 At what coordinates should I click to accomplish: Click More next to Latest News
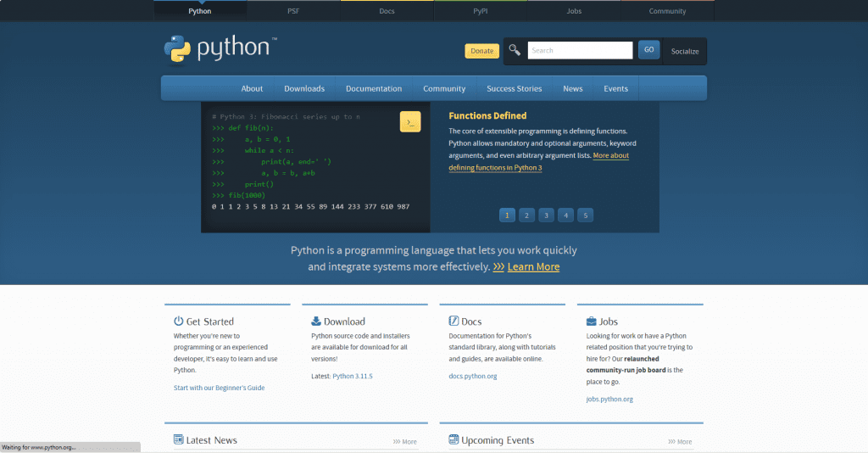coord(404,441)
